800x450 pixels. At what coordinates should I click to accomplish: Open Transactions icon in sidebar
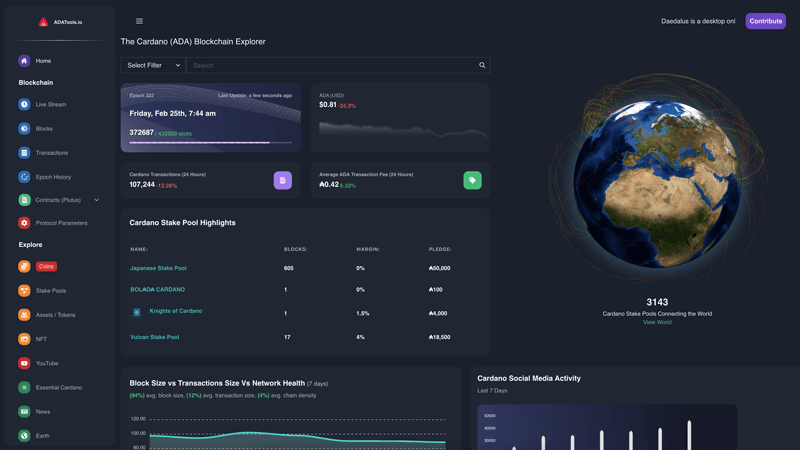click(24, 153)
